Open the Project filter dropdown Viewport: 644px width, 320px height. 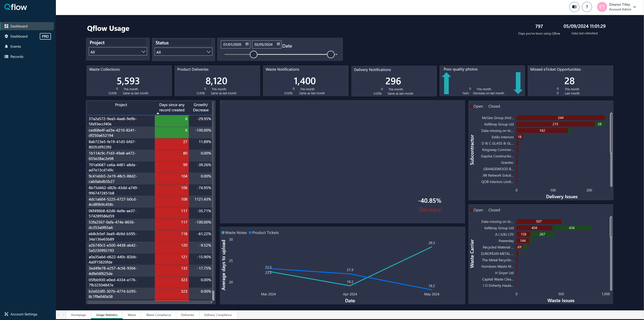[x=118, y=52]
